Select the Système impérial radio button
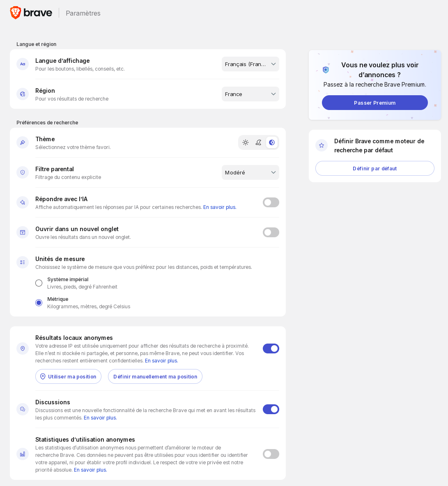448x486 pixels. click(39, 283)
